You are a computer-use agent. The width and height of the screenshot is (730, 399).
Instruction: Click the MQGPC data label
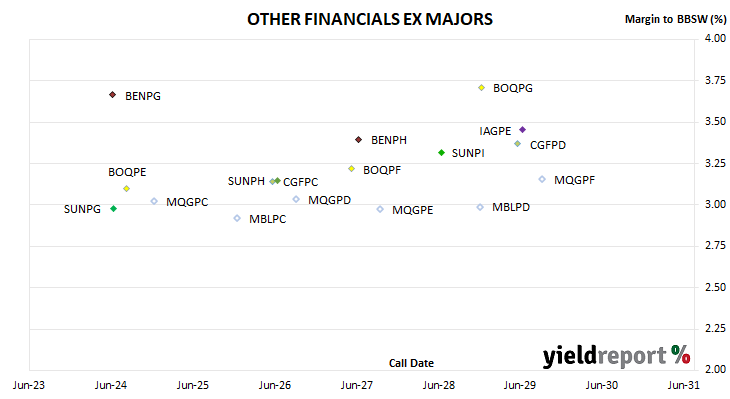point(187,202)
